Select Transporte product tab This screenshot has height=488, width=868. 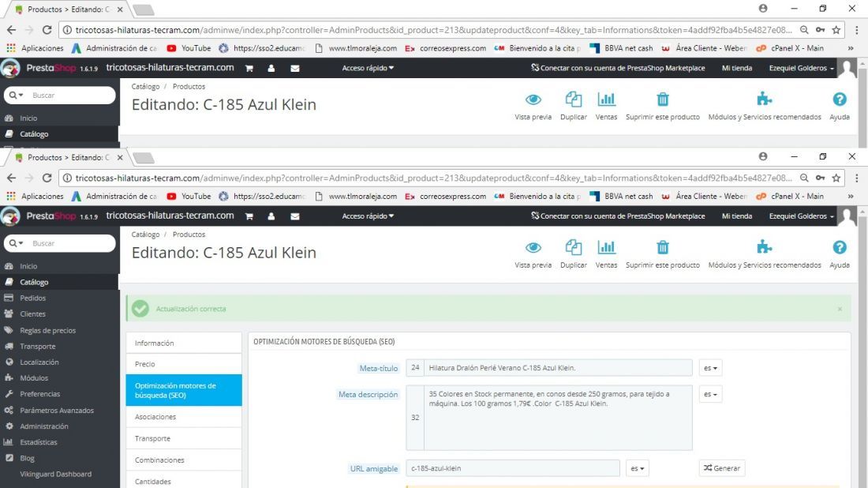point(184,438)
